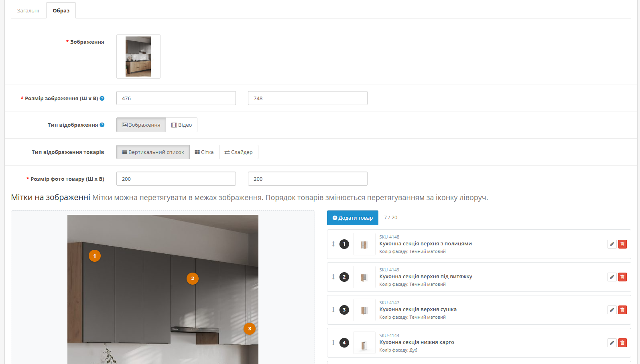Click SKU-4144 product thumbnail
Viewport: 640px width, 364px height.
coord(364,343)
